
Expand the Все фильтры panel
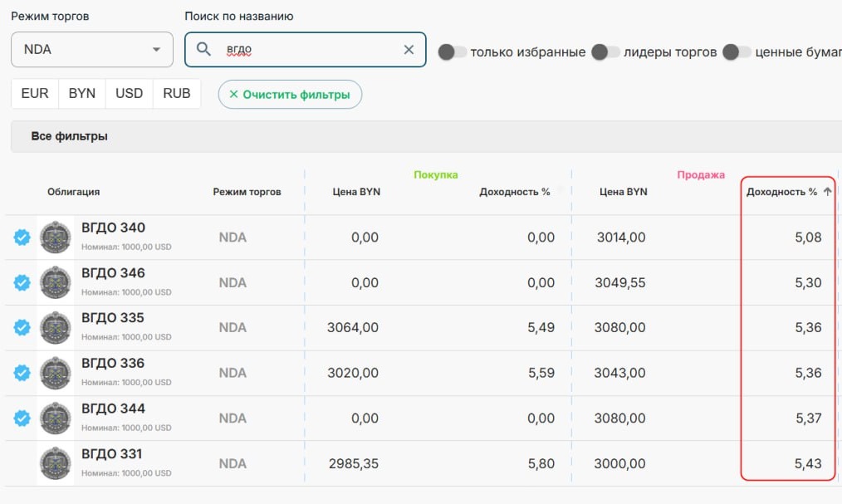coord(70,136)
